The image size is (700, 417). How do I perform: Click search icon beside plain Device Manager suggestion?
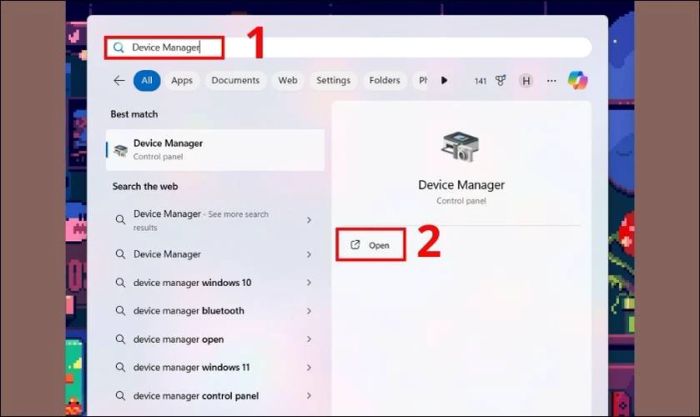(x=120, y=254)
